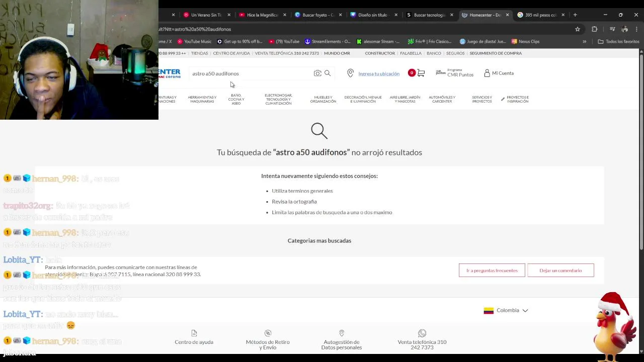The height and width of the screenshot is (362, 644).
Task: Go to the FALABELLA site
Action: pyautogui.click(x=411, y=53)
